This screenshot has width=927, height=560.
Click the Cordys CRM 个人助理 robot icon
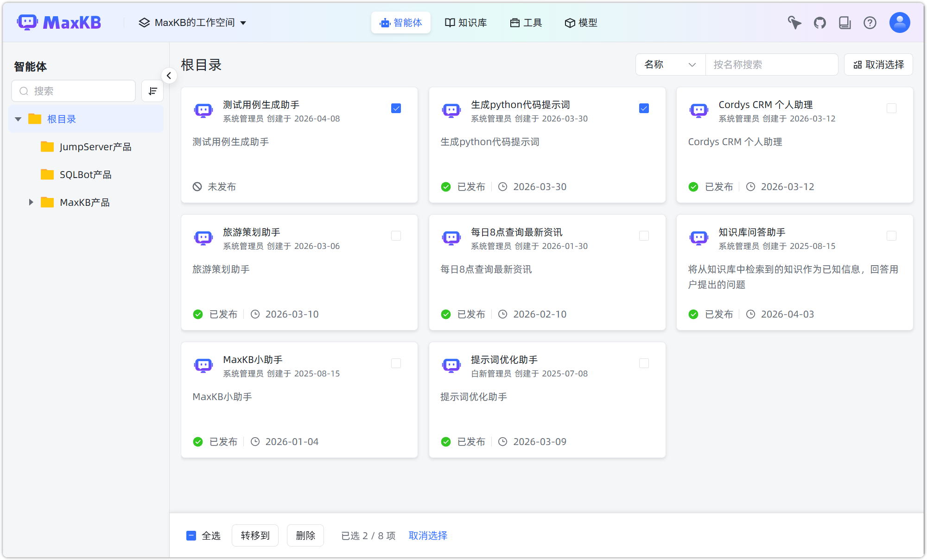699,110
